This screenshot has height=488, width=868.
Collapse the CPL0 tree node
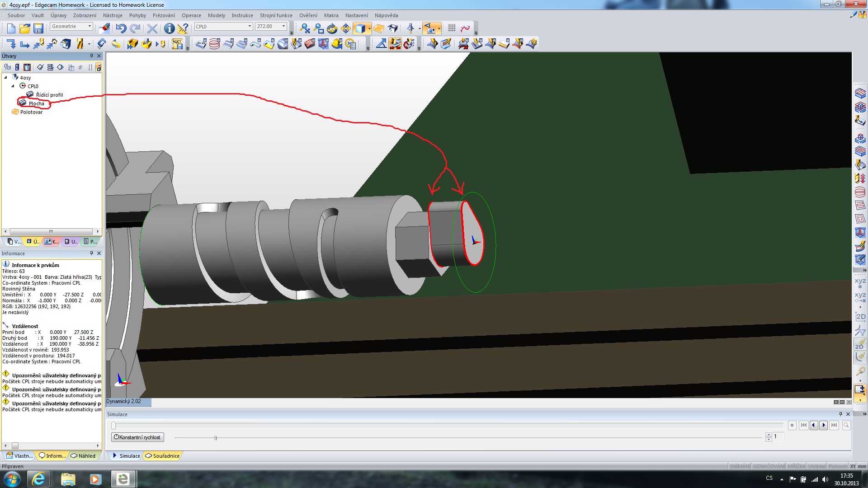pos(13,86)
